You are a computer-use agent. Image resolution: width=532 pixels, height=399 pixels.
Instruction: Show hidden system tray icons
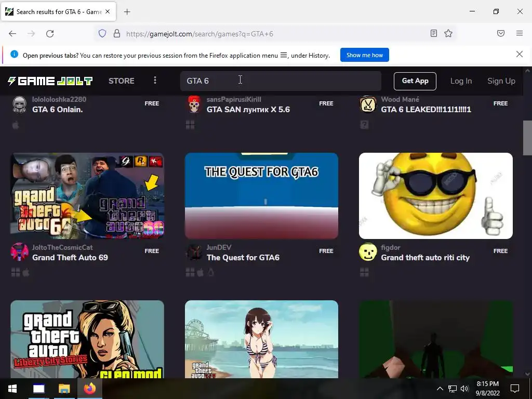pyautogui.click(x=440, y=389)
